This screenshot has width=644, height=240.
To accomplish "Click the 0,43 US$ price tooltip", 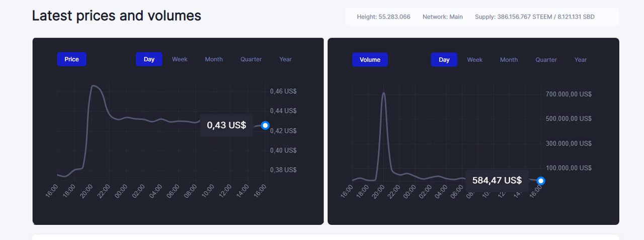I will click(226, 125).
